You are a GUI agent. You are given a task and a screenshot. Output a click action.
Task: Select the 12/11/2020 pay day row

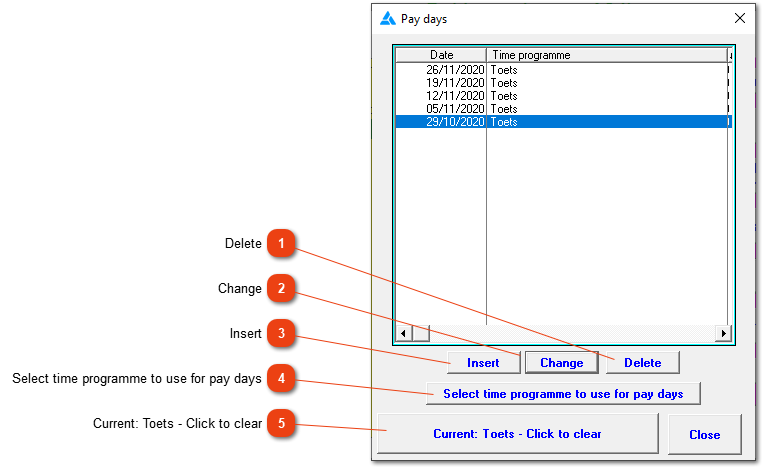[563, 96]
